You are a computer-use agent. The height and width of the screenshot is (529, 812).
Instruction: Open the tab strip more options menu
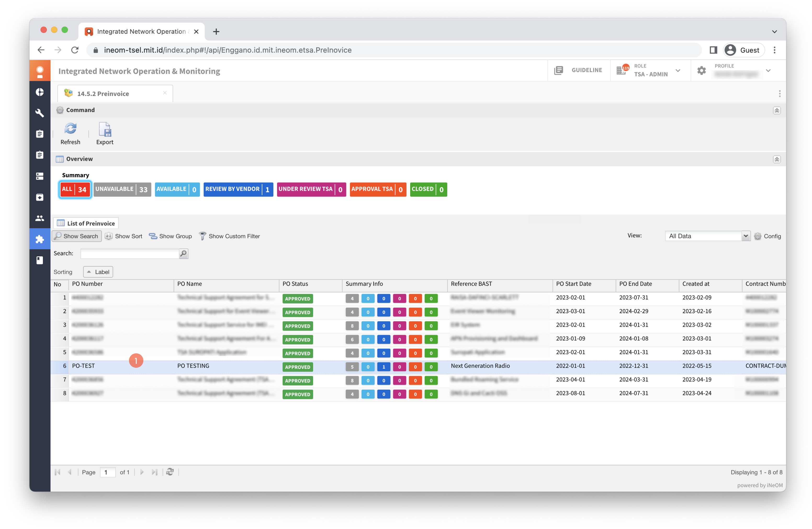pos(779,94)
